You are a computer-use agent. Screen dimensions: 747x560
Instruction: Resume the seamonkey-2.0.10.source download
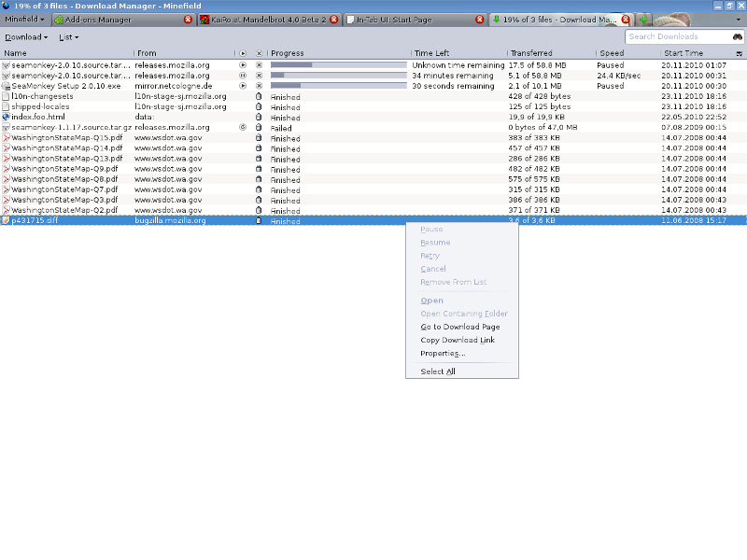243,64
